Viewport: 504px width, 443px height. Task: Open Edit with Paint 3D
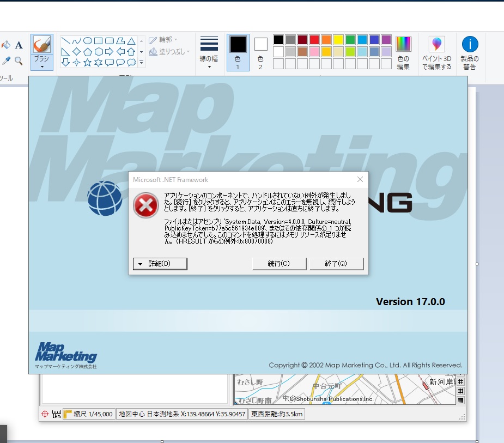click(436, 53)
